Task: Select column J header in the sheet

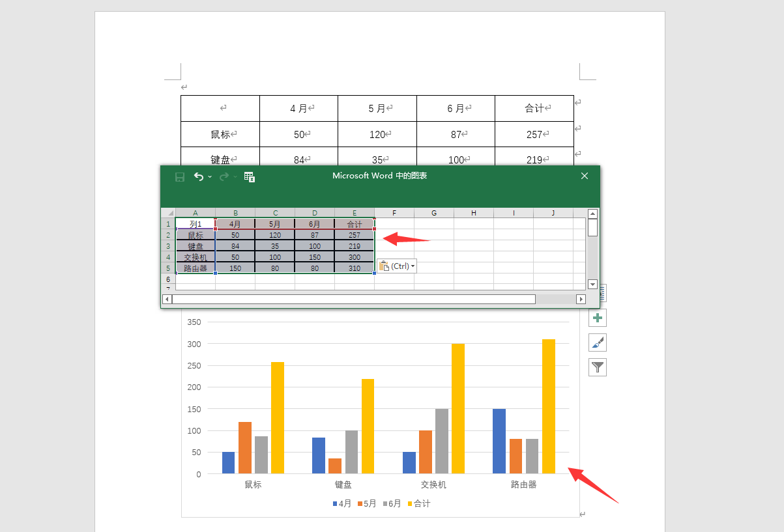Action: (x=553, y=213)
